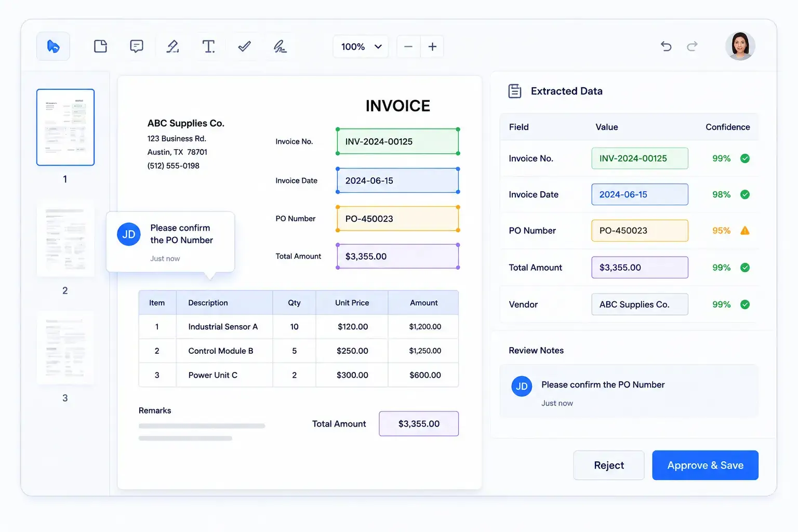This screenshot has width=798, height=532.
Task: Click the Extracted Data panel icon
Action: pos(515,91)
